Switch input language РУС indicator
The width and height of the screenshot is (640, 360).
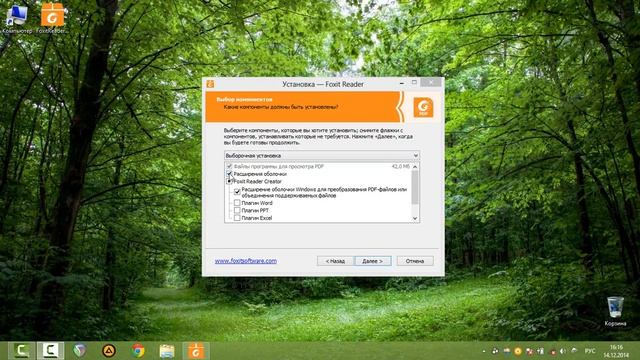coord(590,351)
